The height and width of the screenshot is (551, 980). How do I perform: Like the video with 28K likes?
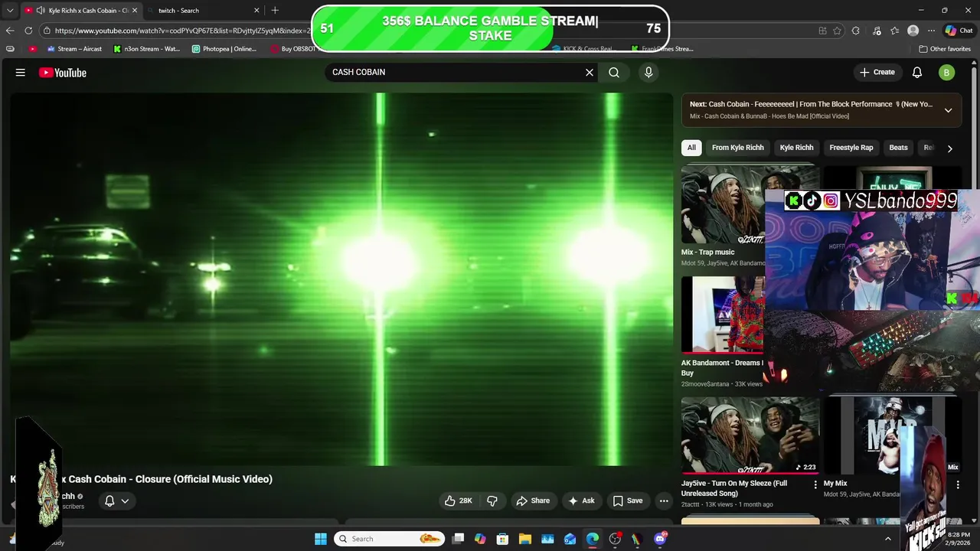point(459,500)
